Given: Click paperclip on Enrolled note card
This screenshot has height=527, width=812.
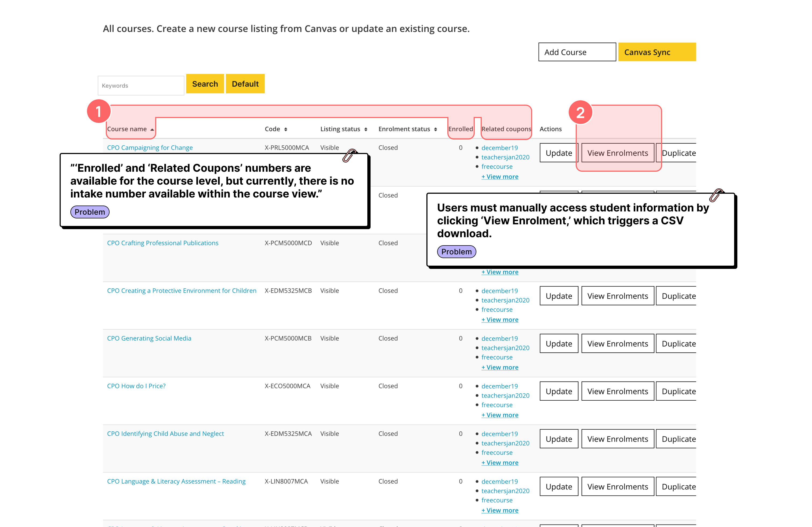Looking at the screenshot, I should pos(349,155).
